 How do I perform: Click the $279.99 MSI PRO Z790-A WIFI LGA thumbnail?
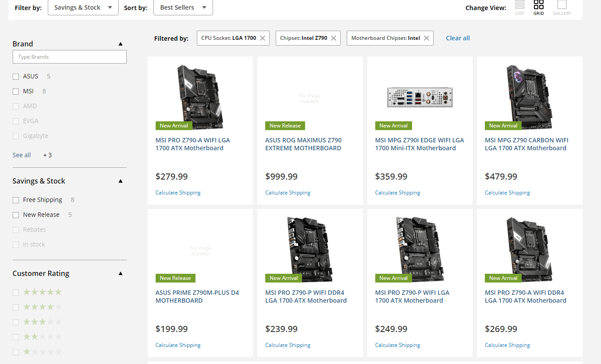point(200,96)
